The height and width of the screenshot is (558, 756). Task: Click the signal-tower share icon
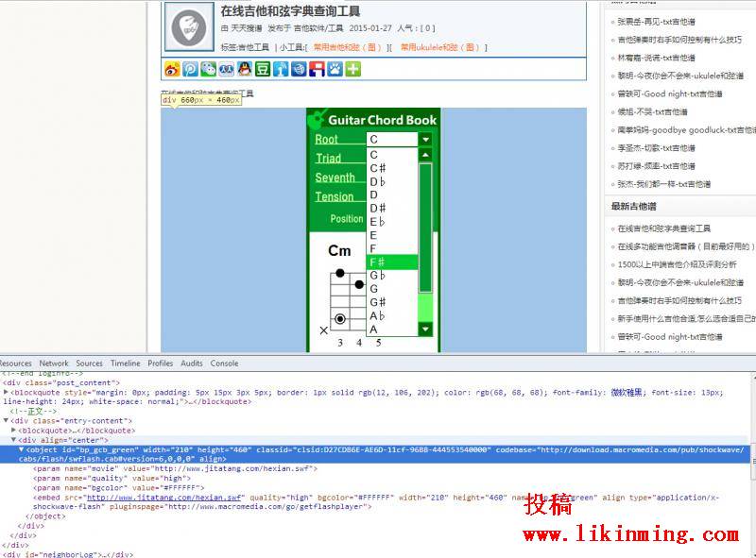tap(282, 69)
